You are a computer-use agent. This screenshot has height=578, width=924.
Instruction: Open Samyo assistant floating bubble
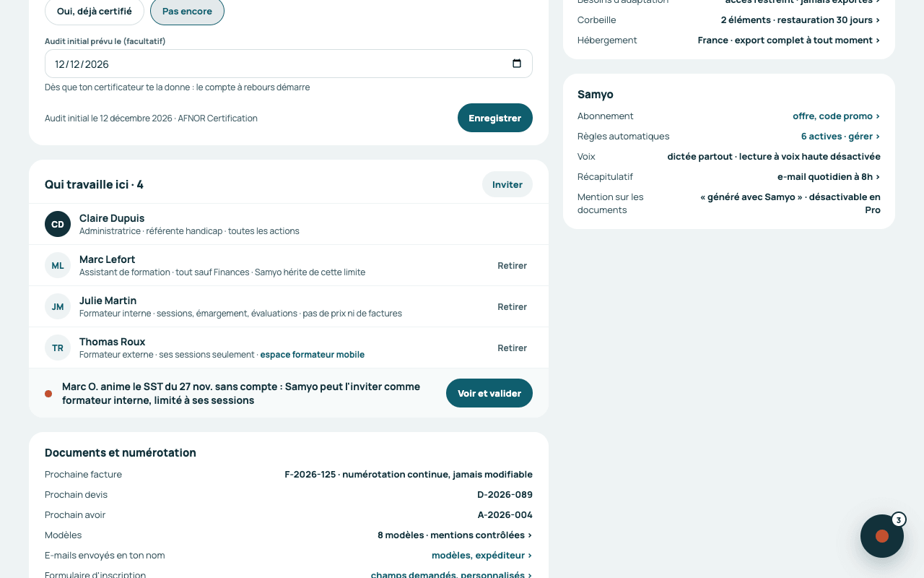coord(882,536)
